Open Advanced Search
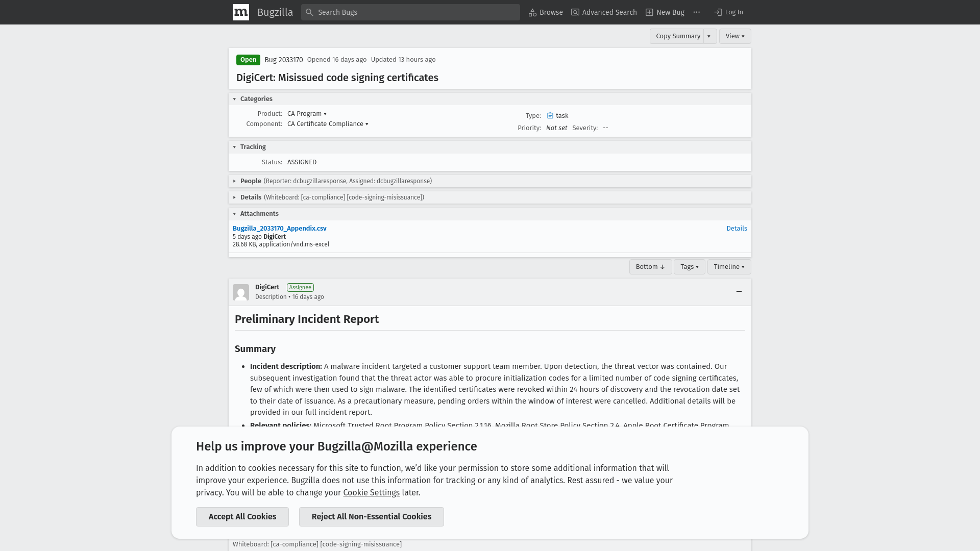The image size is (980, 551). [604, 12]
